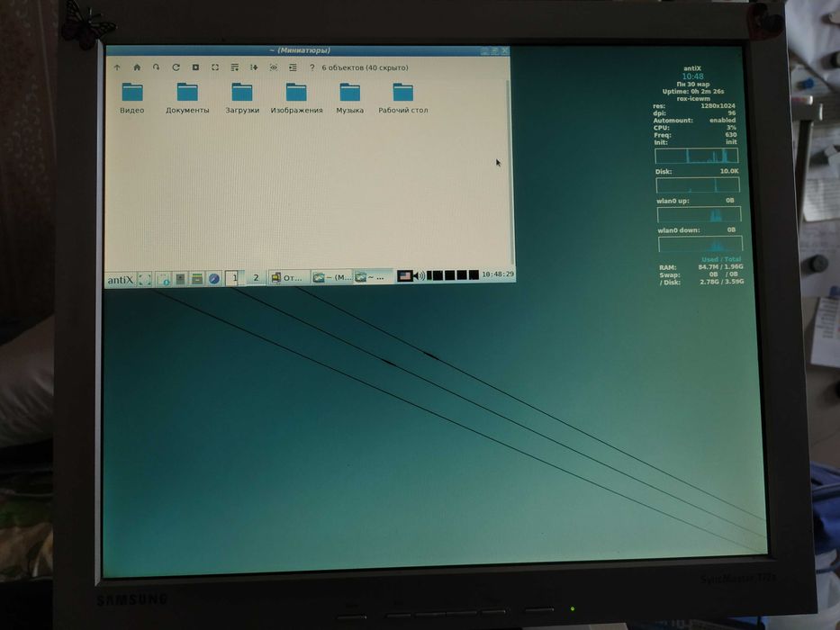Select the Документы folder
This screenshot has height=630, width=840.
pos(187,98)
